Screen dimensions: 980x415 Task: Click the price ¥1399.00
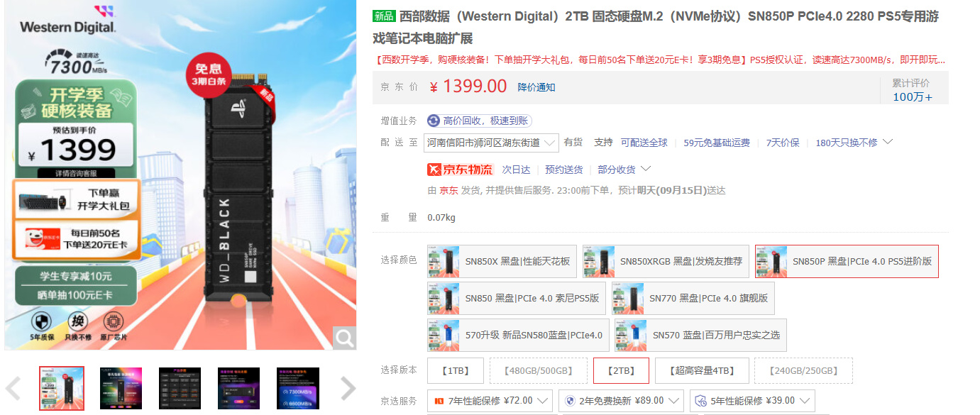(x=468, y=87)
